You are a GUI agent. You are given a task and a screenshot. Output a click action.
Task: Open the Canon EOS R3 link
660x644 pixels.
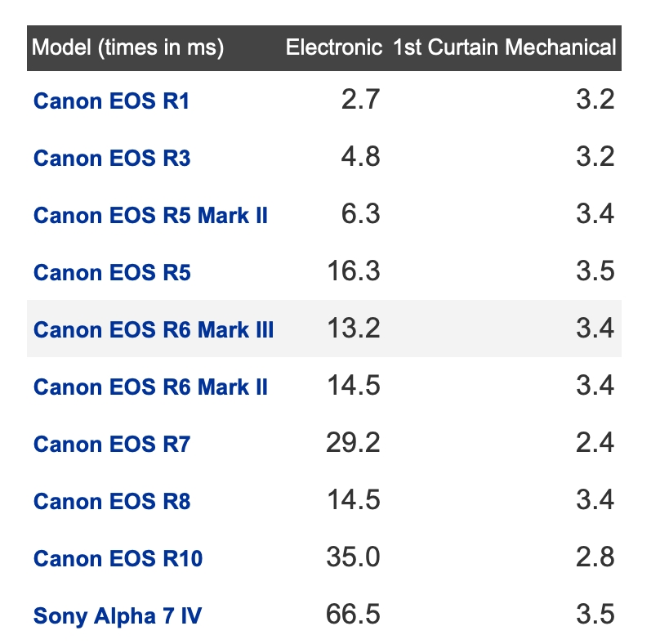(112, 158)
